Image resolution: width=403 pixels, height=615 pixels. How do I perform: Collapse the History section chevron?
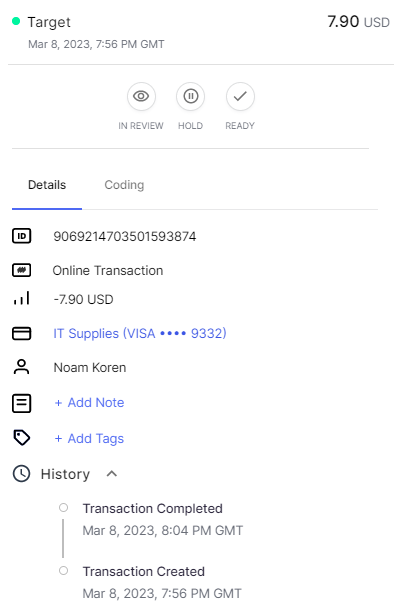pos(112,474)
